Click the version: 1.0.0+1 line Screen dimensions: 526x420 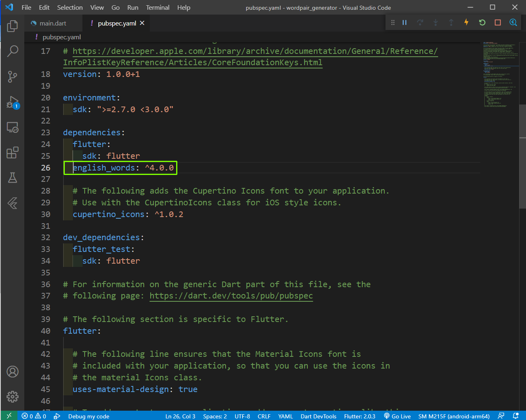click(102, 74)
